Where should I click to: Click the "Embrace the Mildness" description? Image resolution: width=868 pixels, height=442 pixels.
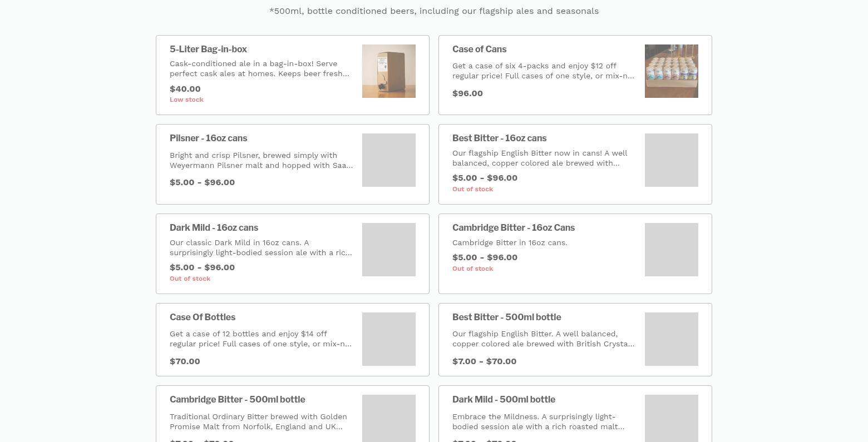pyautogui.click(x=538, y=421)
